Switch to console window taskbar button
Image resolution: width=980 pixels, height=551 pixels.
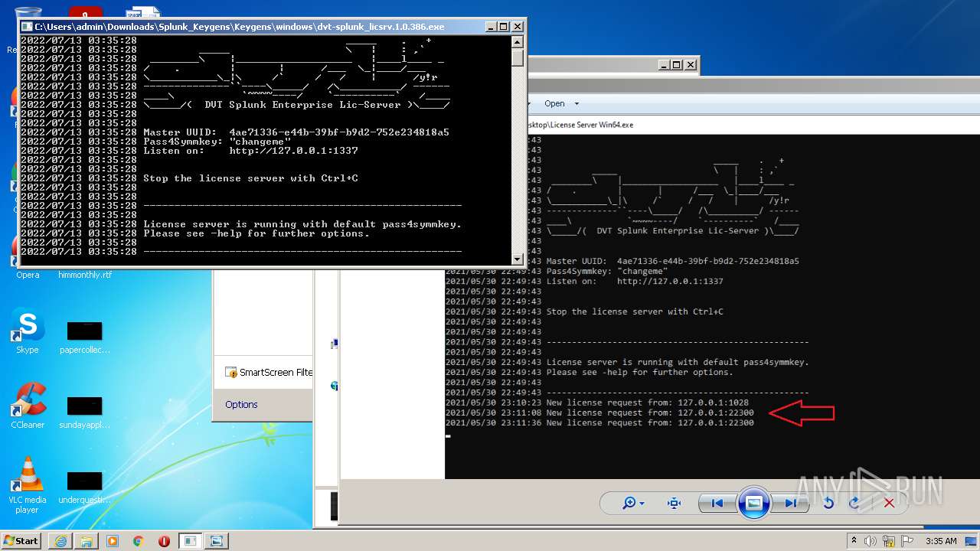click(189, 540)
